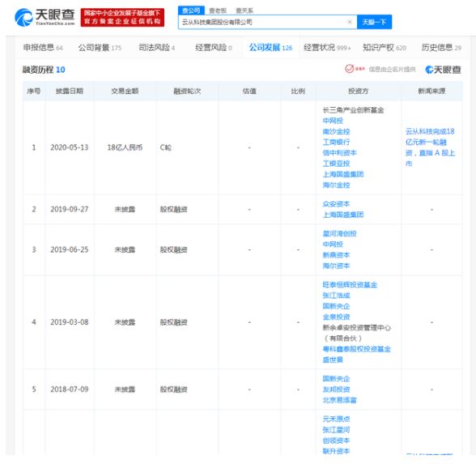The image size is (476, 464).
Task: Open investor link 新鼎资本
Action: coord(336,255)
